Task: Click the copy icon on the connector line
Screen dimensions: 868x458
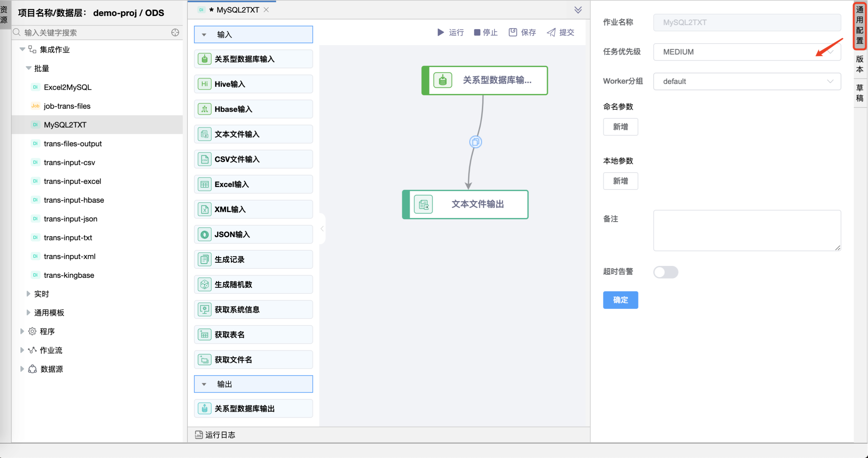Action: [x=475, y=142]
